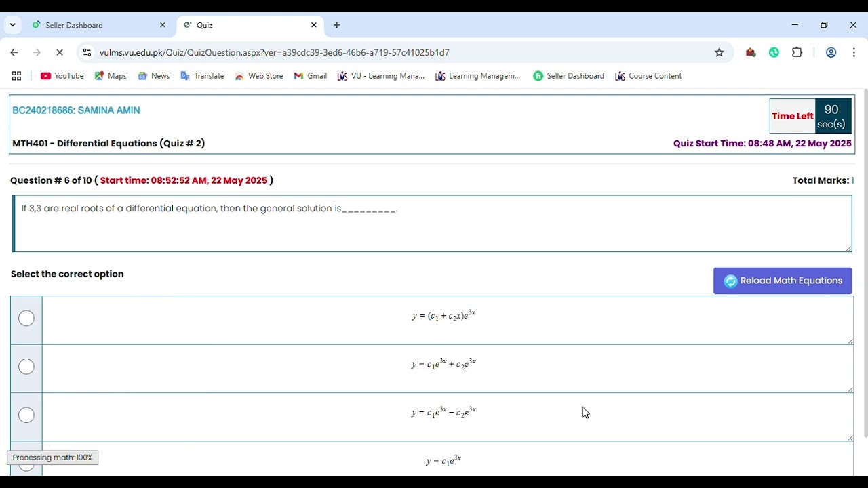Click the formula y = c1e^3x
The height and width of the screenshot is (488, 868).
point(443,460)
